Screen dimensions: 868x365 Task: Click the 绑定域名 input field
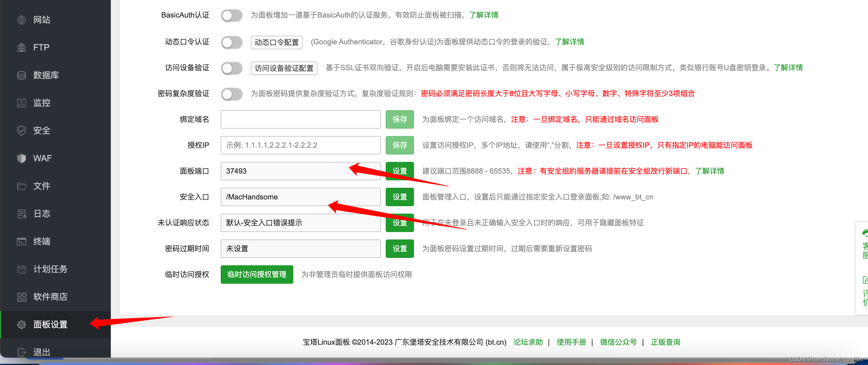point(300,119)
